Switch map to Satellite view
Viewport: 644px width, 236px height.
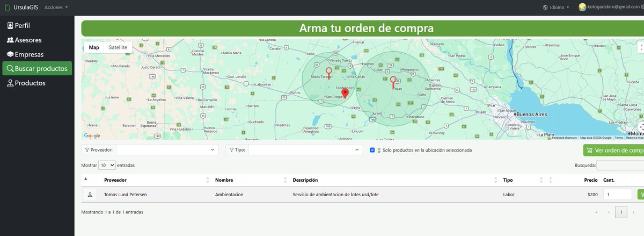click(118, 47)
